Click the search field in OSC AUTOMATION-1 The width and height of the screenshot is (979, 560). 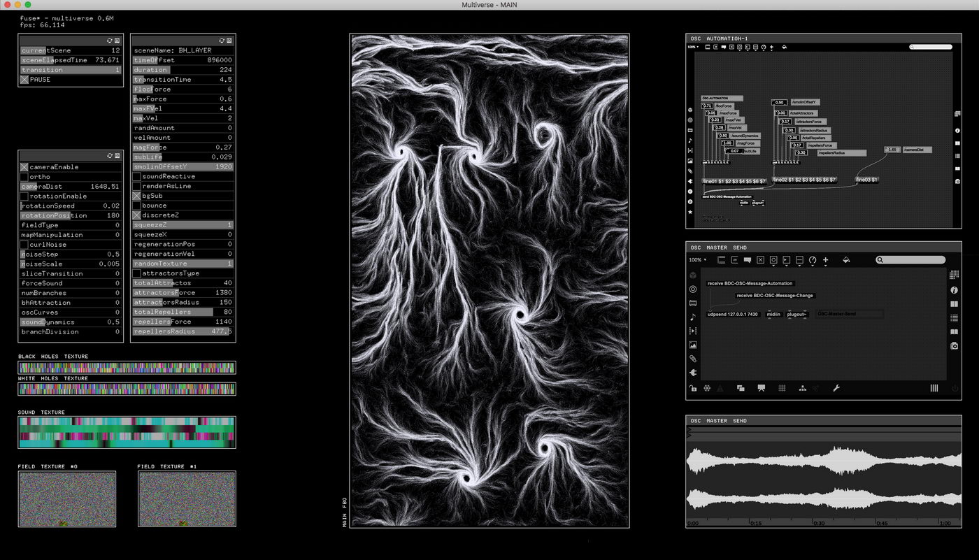(x=931, y=47)
